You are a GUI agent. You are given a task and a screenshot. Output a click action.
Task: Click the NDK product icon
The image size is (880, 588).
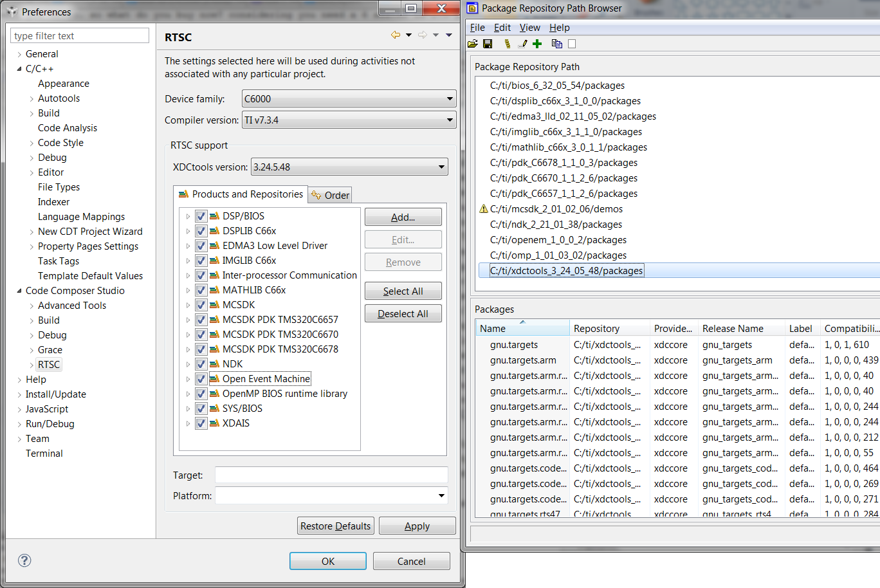[215, 364]
